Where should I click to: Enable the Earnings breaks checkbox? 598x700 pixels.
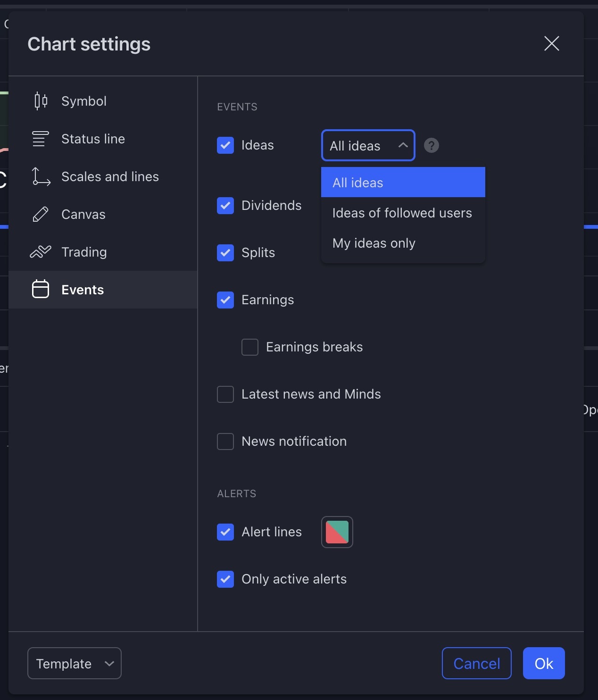pyautogui.click(x=250, y=347)
